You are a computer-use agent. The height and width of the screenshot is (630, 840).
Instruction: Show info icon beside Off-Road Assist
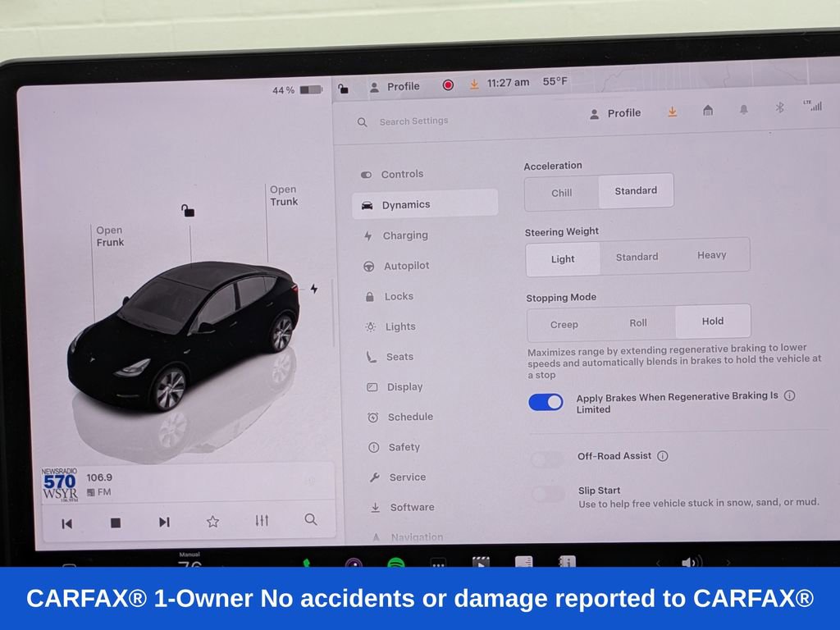click(663, 456)
